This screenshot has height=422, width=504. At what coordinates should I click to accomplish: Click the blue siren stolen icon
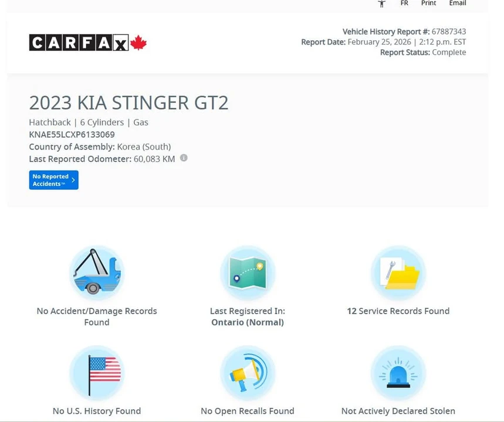pyautogui.click(x=398, y=373)
